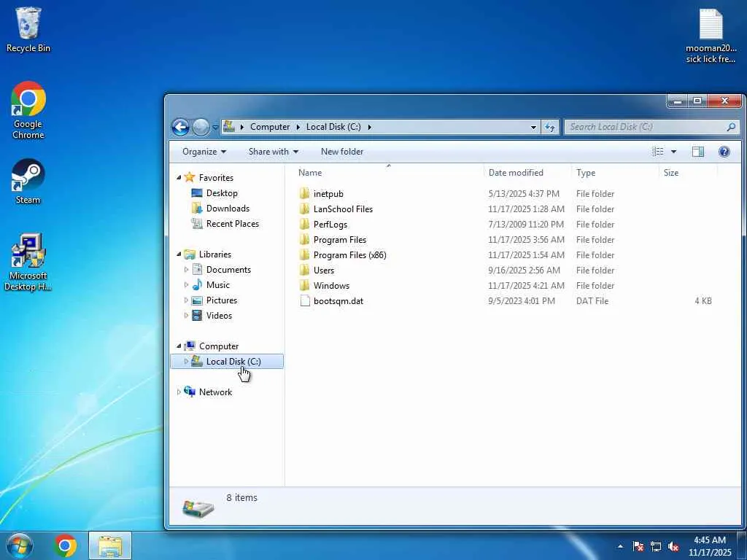Click the New folder button
This screenshot has width=747, height=560.
click(x=342, y=152)
